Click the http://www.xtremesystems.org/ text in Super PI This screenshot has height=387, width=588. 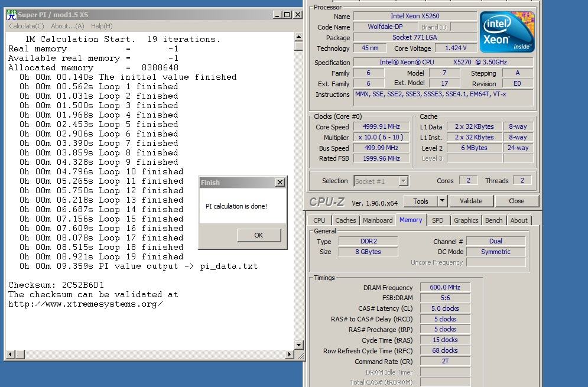coord(86,304)
